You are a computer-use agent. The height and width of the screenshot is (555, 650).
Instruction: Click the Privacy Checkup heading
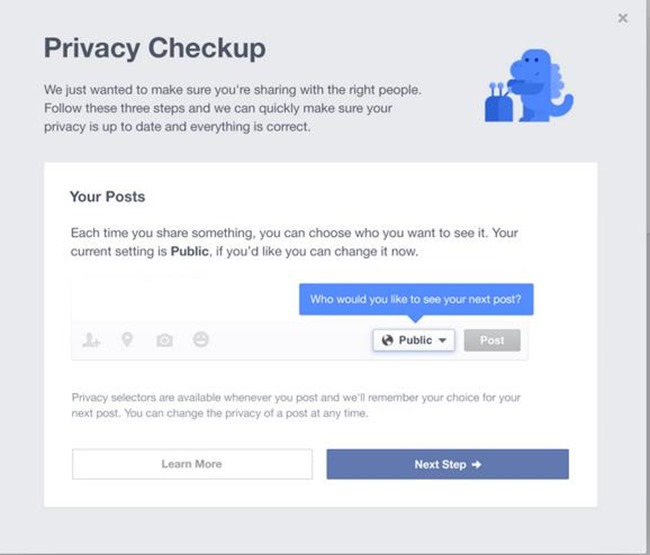tap(153, 48)
